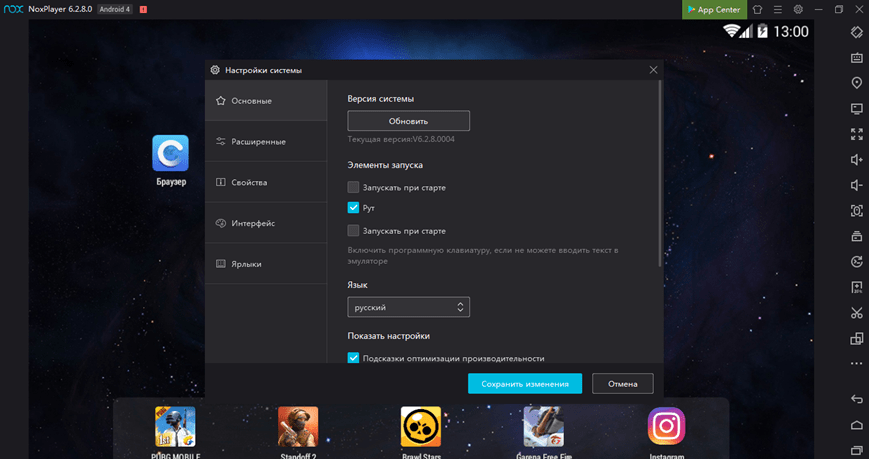The height and width of the screenshot is (459, 869).
Task: Click the fullscreen arrows icon in sidebar
Action: click(856, 134)
